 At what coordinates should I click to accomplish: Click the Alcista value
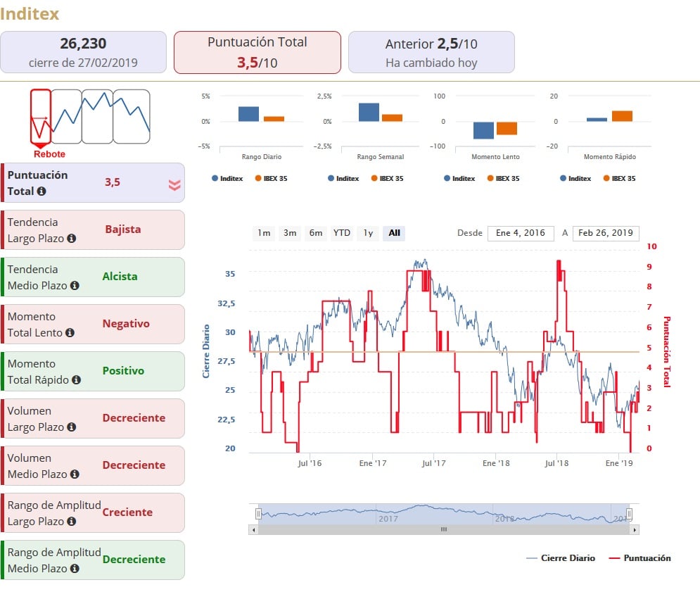(x=120, y=276)
